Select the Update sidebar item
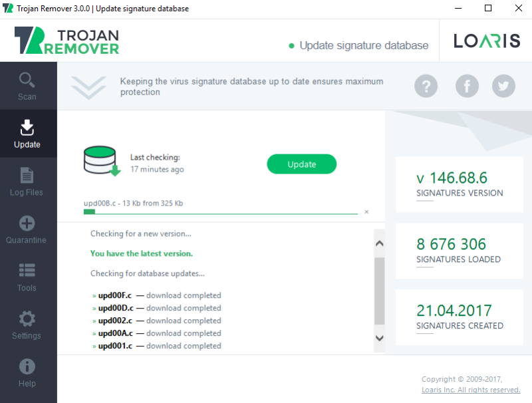Screen dimensions: 532x403 pos(27,134)
